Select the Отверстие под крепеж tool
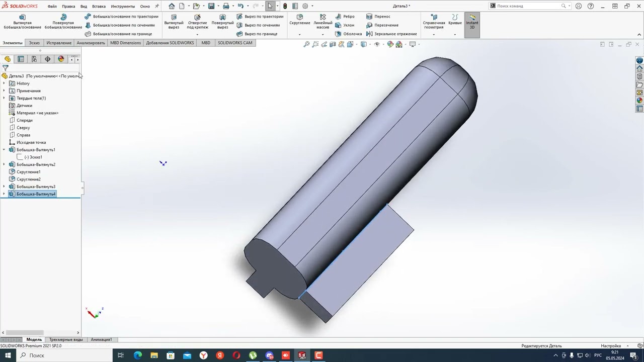 coord(197,22)
